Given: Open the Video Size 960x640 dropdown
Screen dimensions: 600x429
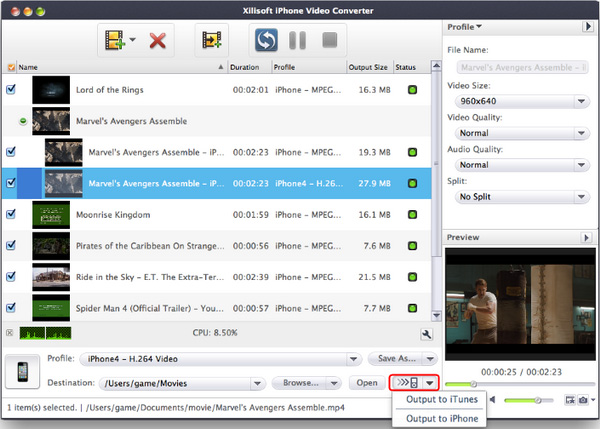Looking at the screenshot, I should click(522, 101).
